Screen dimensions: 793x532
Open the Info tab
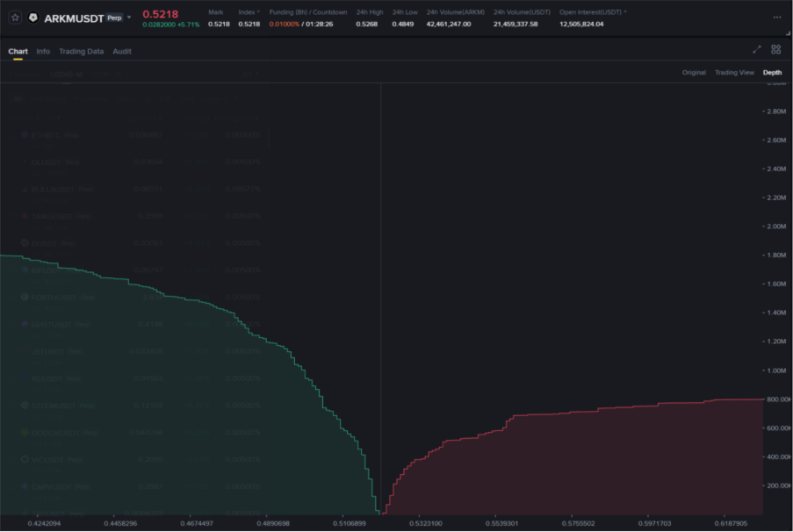tap(43, 52)
